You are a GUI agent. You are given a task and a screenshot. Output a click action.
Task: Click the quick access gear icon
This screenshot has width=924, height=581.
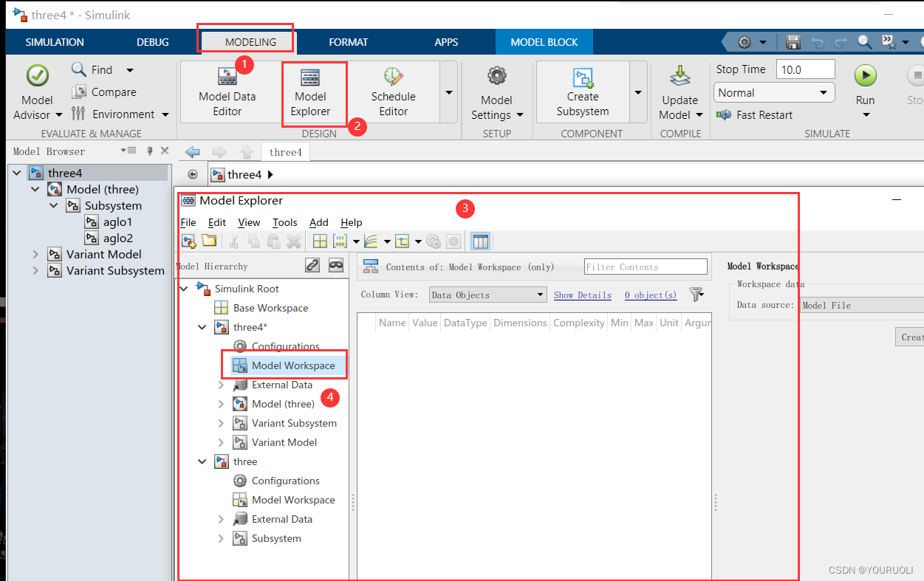tap(745, 42)
